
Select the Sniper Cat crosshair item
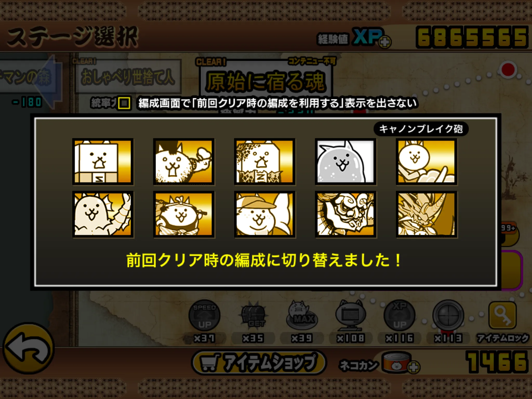pyautogui.click(x=448, y=315)
